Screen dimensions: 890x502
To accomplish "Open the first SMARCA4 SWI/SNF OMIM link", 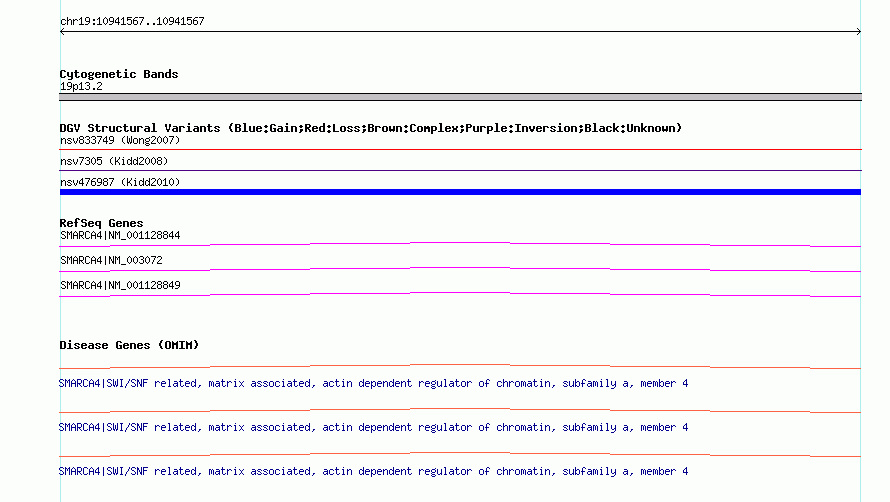I will coord(373,383).
